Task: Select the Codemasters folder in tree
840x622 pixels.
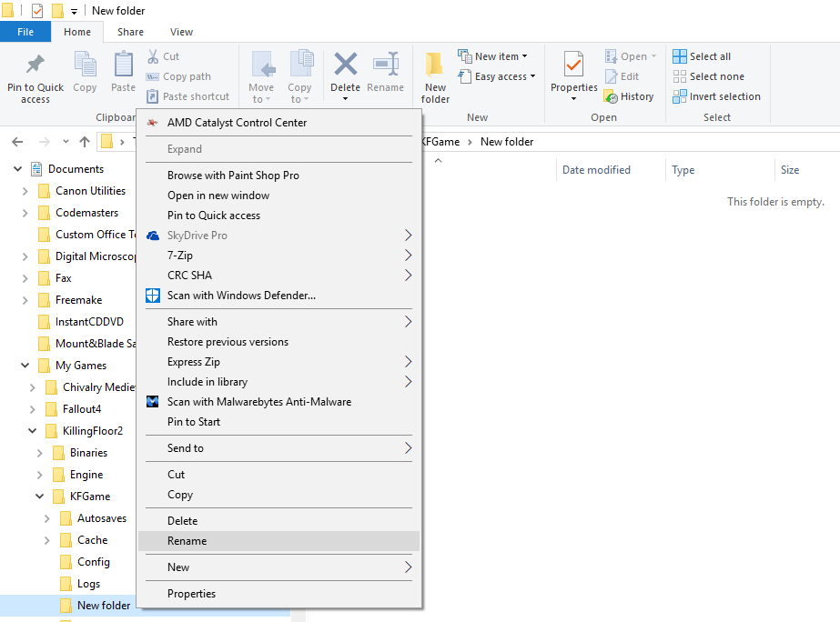Action: click(86, 213)
